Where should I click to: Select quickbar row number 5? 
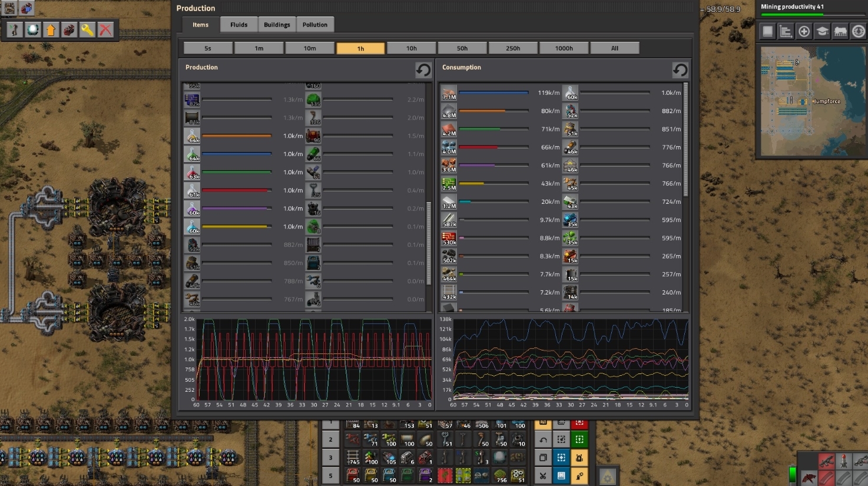pos(330,475)
